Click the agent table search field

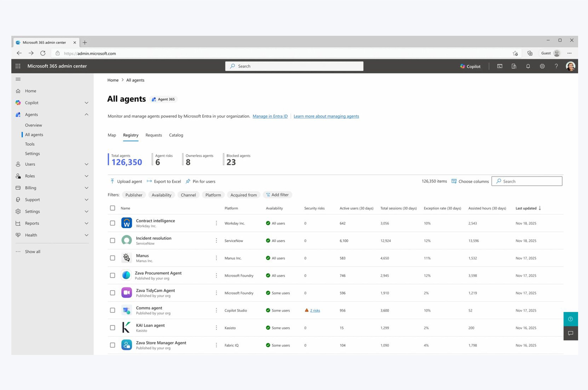[527, 181]
